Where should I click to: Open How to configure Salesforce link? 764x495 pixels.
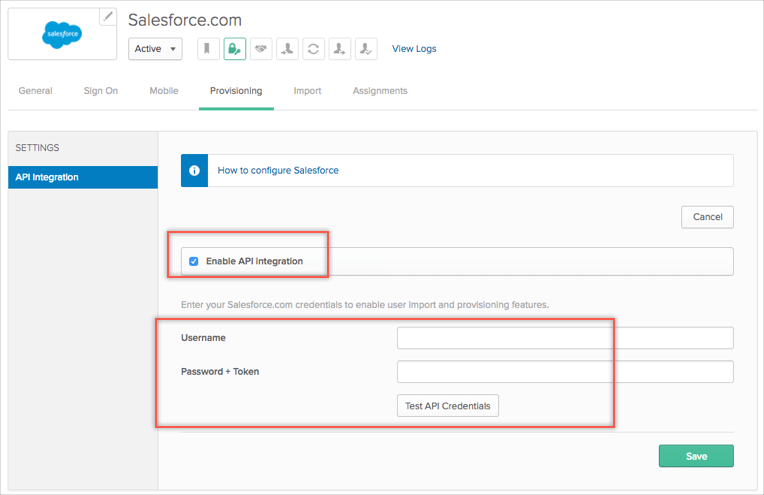[x=278, y=171]
